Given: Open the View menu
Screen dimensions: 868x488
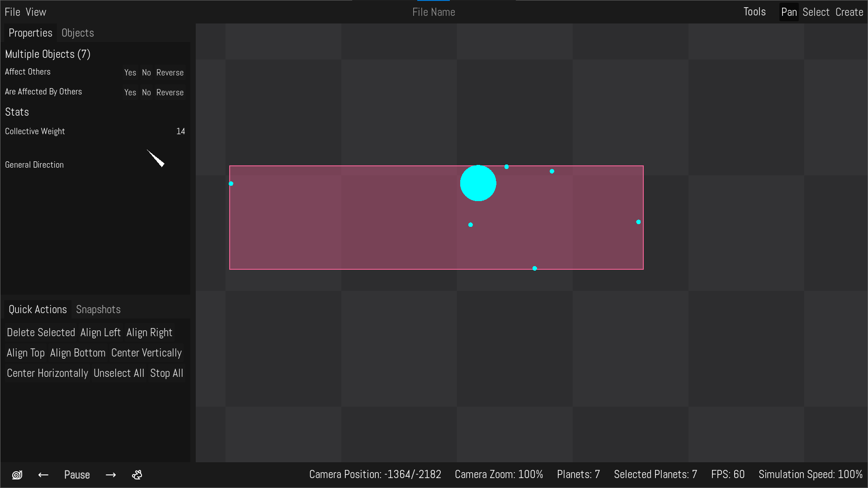Looking at the screenshot, I should click(x=36, y=12).
